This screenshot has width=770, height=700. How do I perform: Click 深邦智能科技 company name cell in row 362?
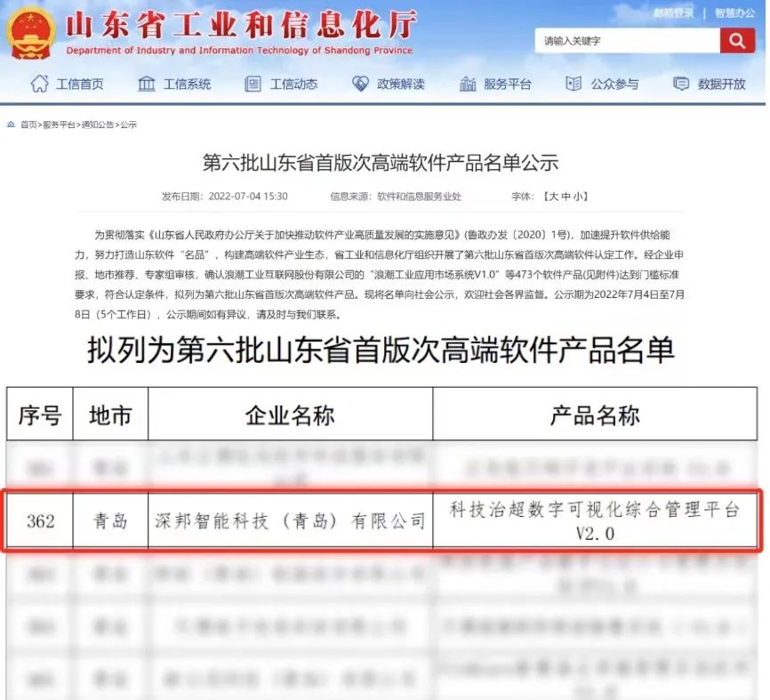click(290, 521)
